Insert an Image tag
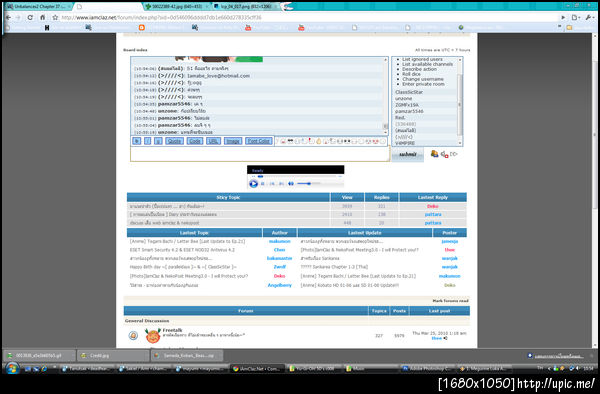Screen dimensions: 600x394 click(x=233, y=141)
